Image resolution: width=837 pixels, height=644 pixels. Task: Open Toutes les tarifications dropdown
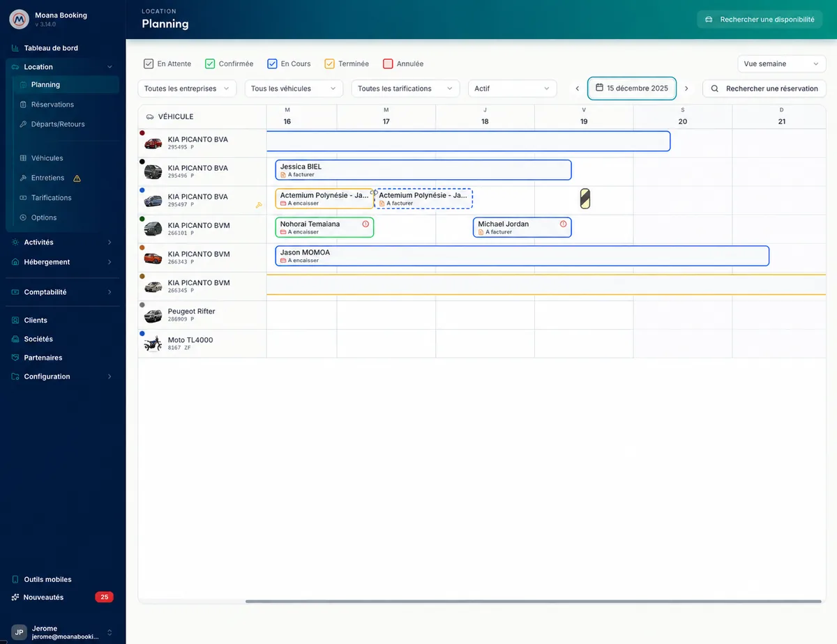click(405, 89)
